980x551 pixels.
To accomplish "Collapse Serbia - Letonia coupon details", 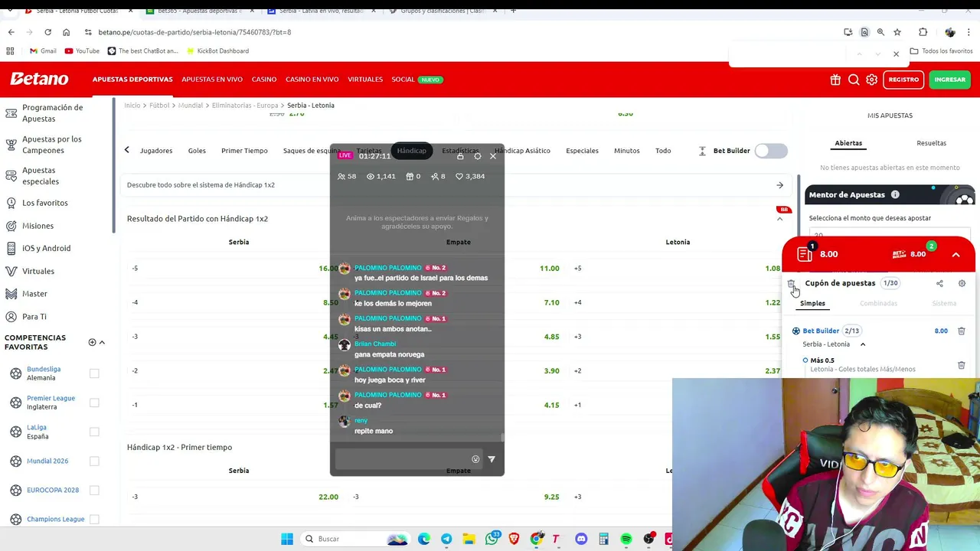I will point(863,344).
